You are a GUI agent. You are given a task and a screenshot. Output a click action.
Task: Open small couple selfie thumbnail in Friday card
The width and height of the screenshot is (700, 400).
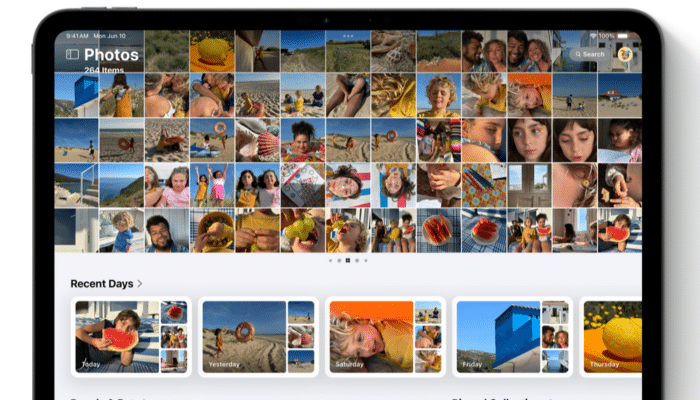click(x=555, y=337)
